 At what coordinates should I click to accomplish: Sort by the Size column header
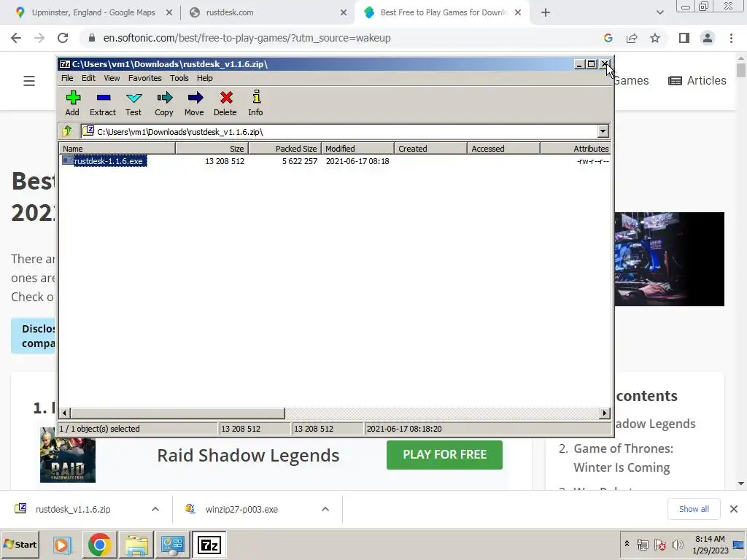coord(212,149)
